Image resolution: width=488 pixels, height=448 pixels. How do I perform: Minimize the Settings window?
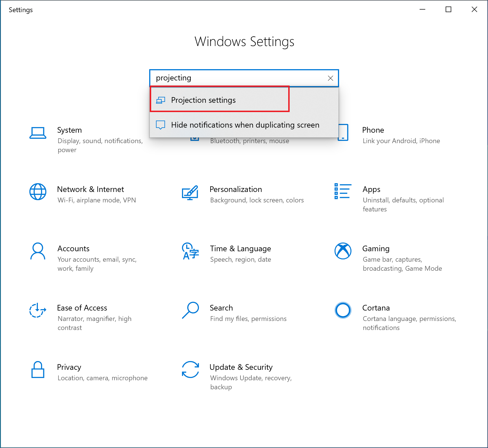pos(422,10)
